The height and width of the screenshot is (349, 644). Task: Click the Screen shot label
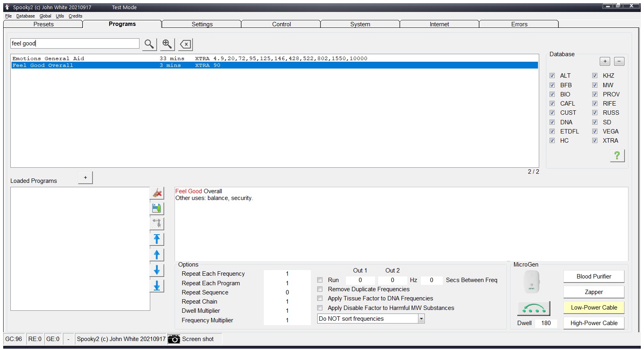click(198, 339)
